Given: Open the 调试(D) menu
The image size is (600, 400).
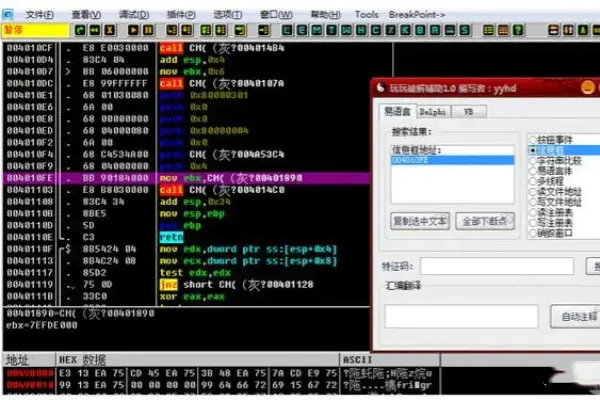Looking at the screenshot, I should pos(133,15).
